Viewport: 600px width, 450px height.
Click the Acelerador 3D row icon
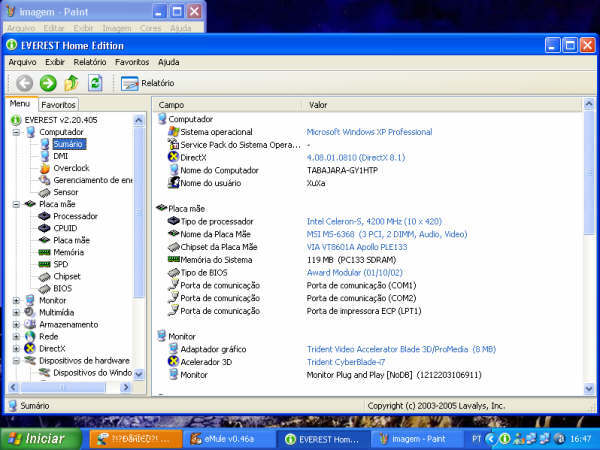tap(173, 361)
